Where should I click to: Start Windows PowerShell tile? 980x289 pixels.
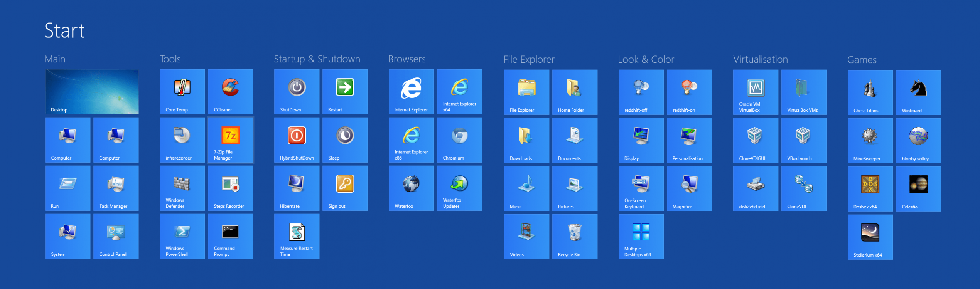tap(182, 236)
